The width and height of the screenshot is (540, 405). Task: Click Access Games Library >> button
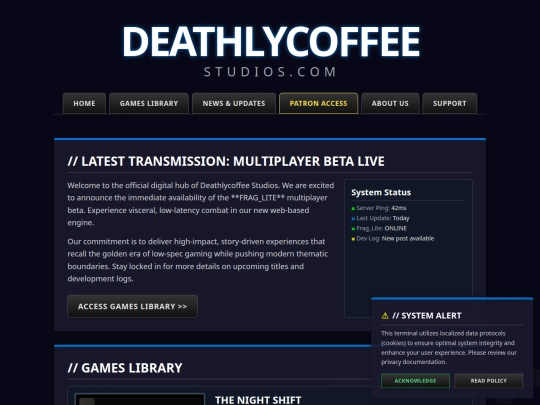click(x=133, y=306)
